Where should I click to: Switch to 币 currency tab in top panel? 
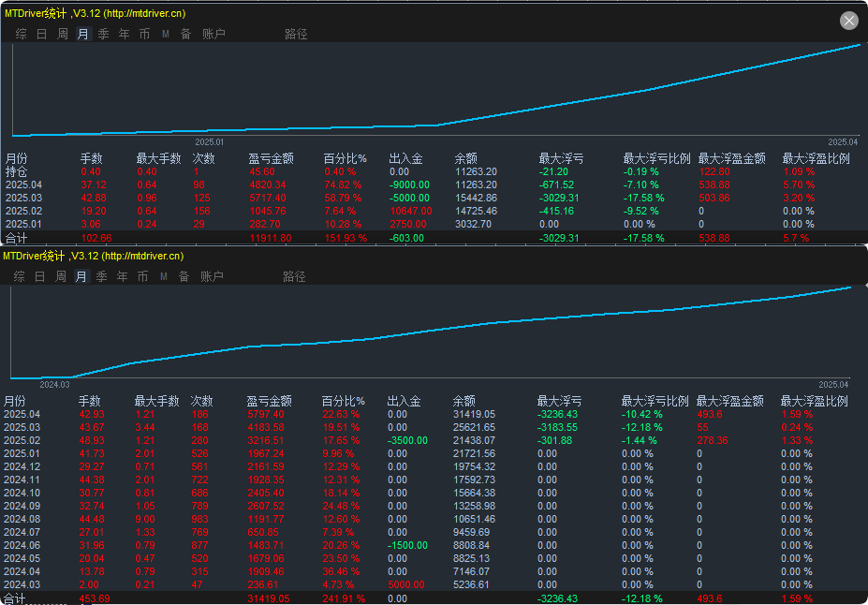(144, 34)
